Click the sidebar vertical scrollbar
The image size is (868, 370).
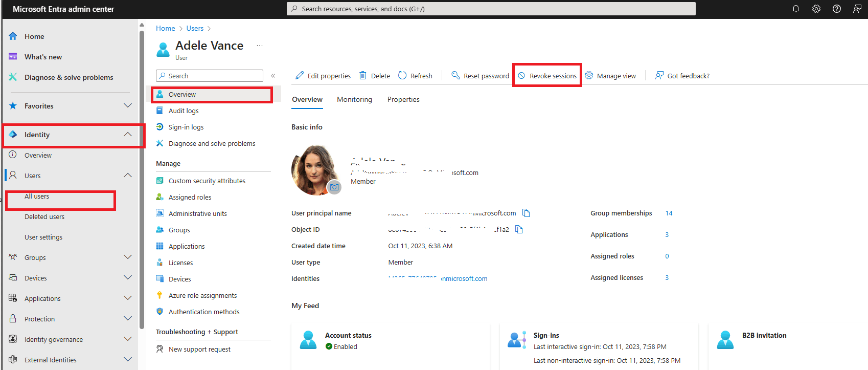tap(142, 179)
